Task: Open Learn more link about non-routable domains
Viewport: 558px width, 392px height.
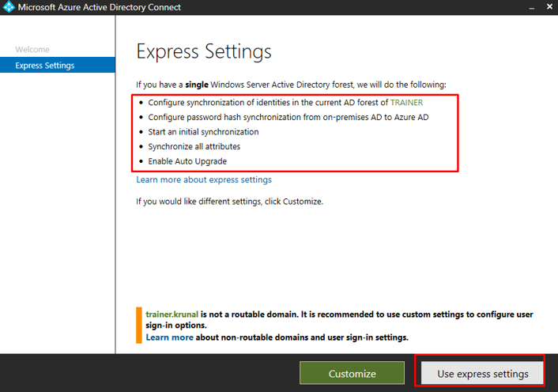Action: pyautogui.click(x=169, y=337)
